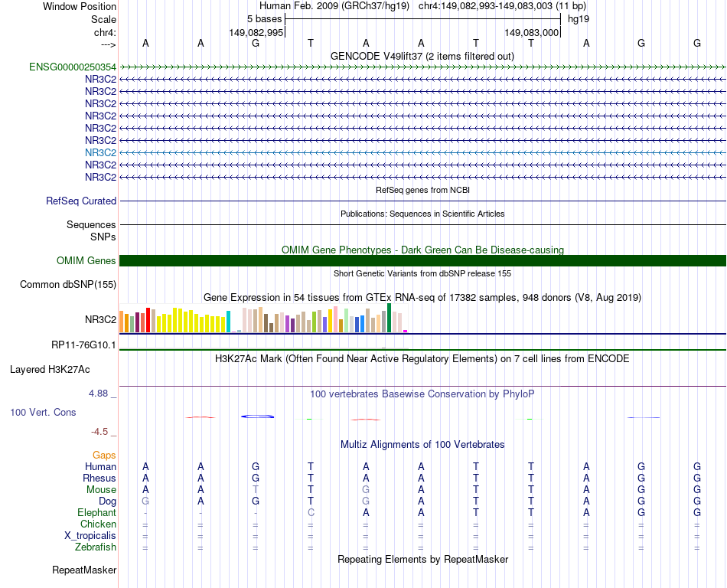Click the PhyloP Basewise Conservation title

click(422, 394)
